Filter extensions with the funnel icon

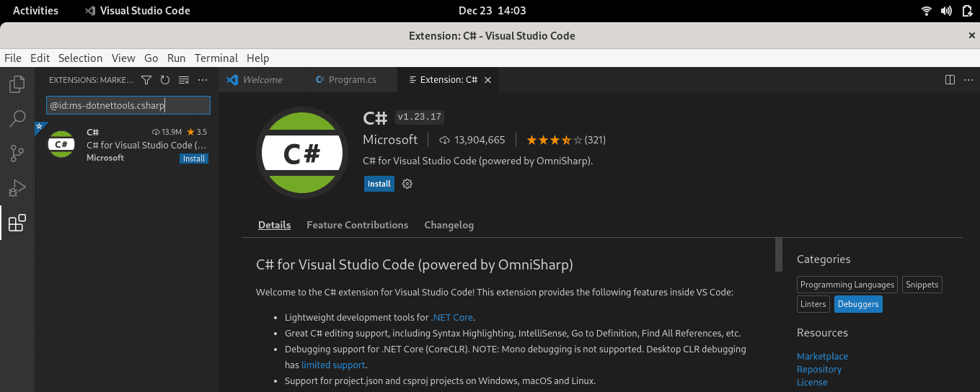tap(146, 80)
